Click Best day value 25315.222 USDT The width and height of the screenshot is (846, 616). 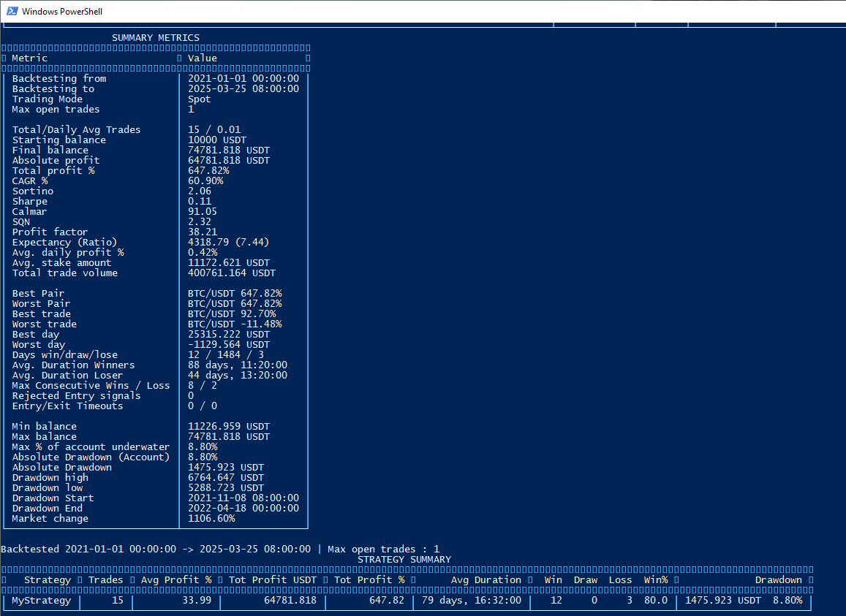[x=229, y=335]
